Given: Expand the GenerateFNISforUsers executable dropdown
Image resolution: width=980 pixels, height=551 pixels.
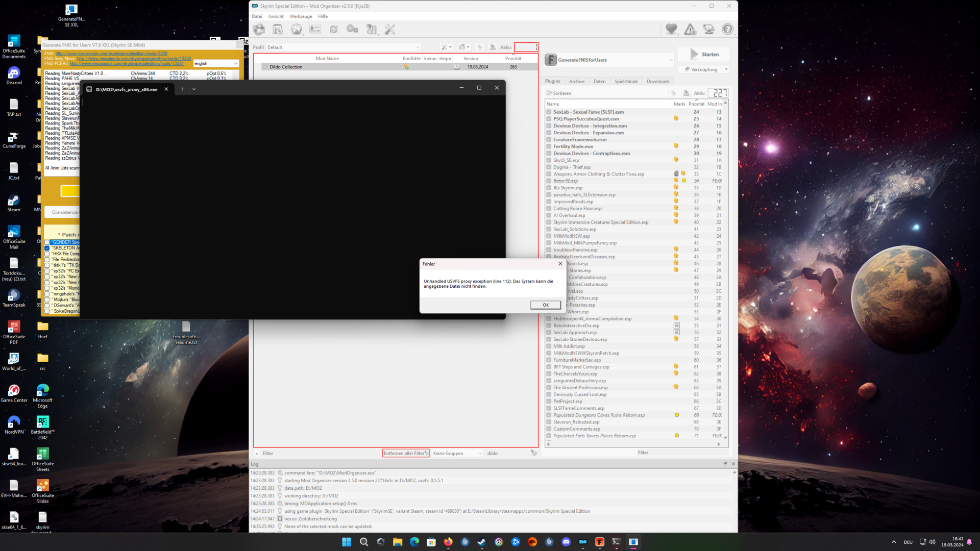Looking at the screenshot, I should coord(609,60).
